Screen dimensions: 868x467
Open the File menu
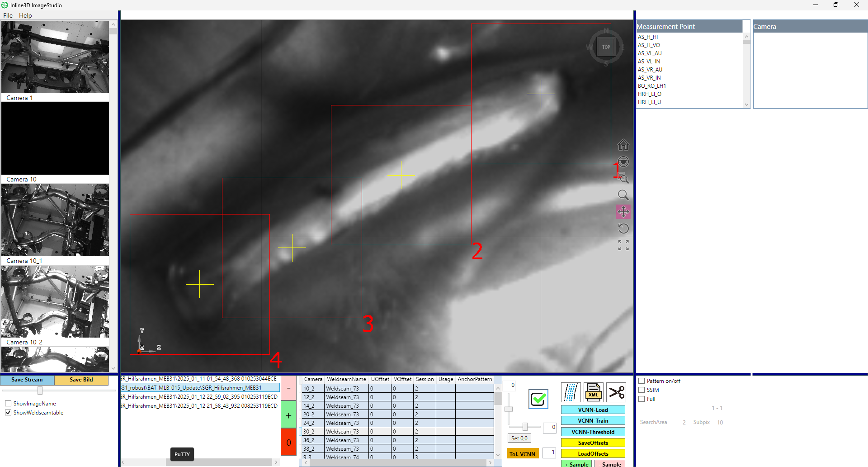pos(8,15)
